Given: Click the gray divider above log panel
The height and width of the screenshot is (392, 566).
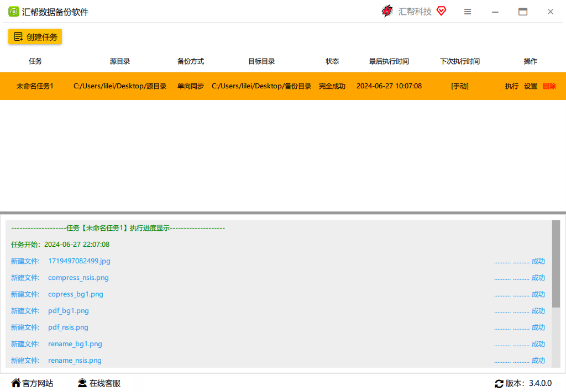Looking at the screenshot, I should (x=283, y=213).
